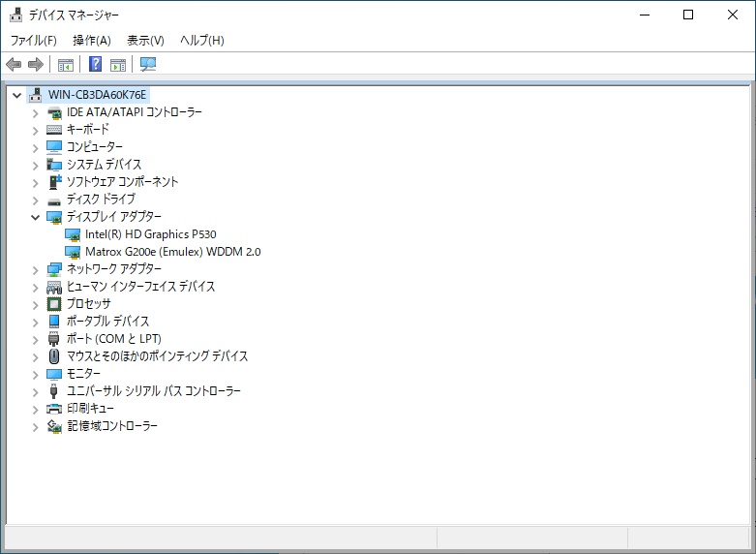This screenshot has height=554, width=756.
Task: Click the システム デバイス icon
Action: (54, 165)
